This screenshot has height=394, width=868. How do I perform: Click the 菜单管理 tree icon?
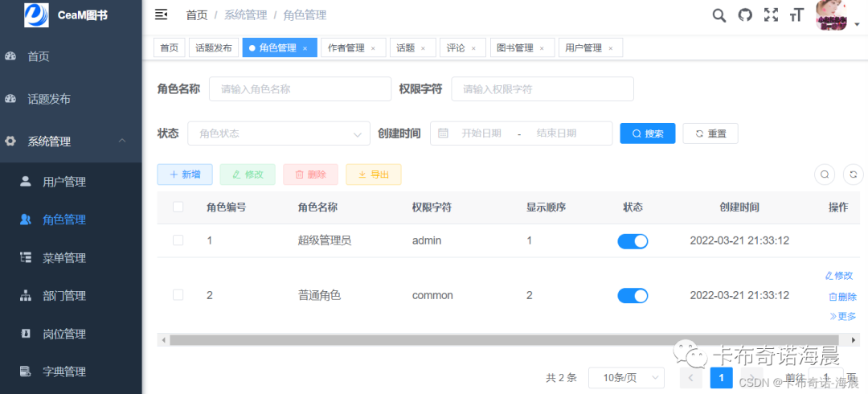pos(26,257)
